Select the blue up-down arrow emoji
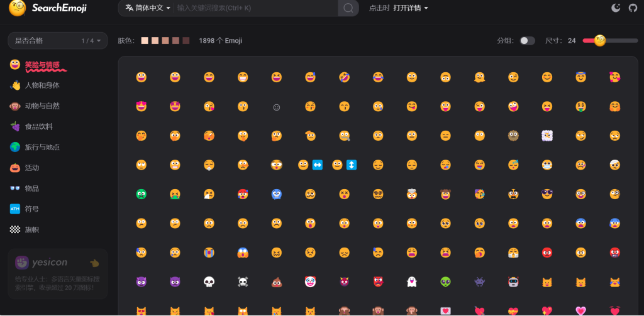The width and height of the screenshot is (644, 316). (x=352, y=165)
